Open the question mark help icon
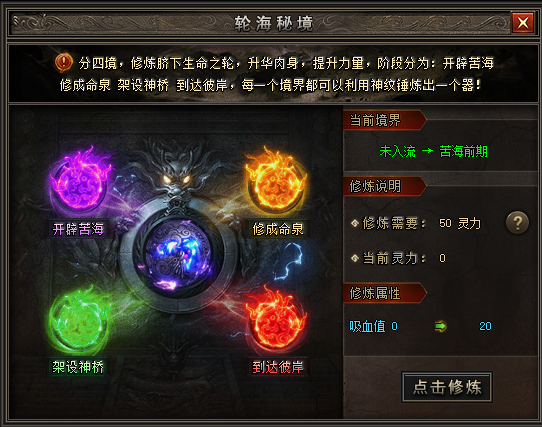 (x=517, y=223)
